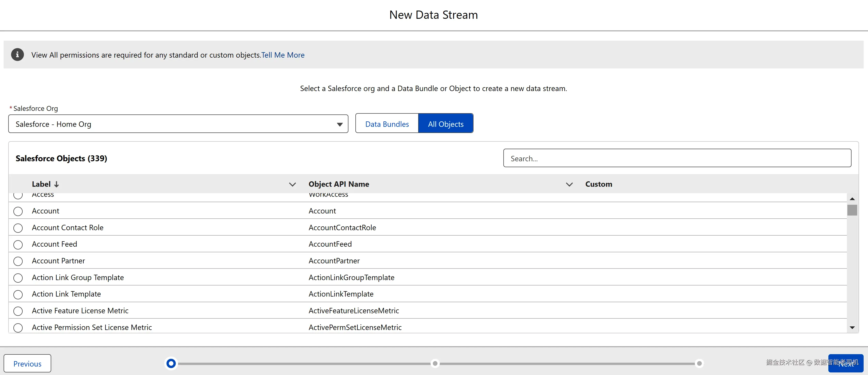Click the Account Partner label text
Viewport: 868px width, 375px height.
pos(58,261)
